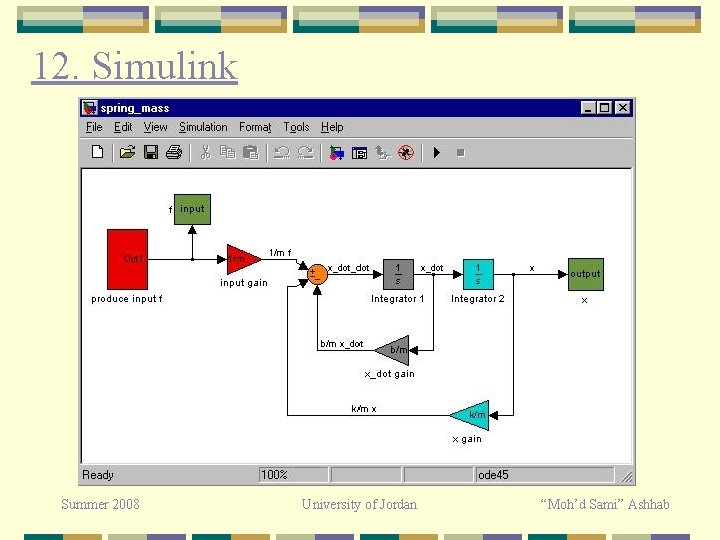Open the Model Browser toolbar icon

[x=359, y=152]
